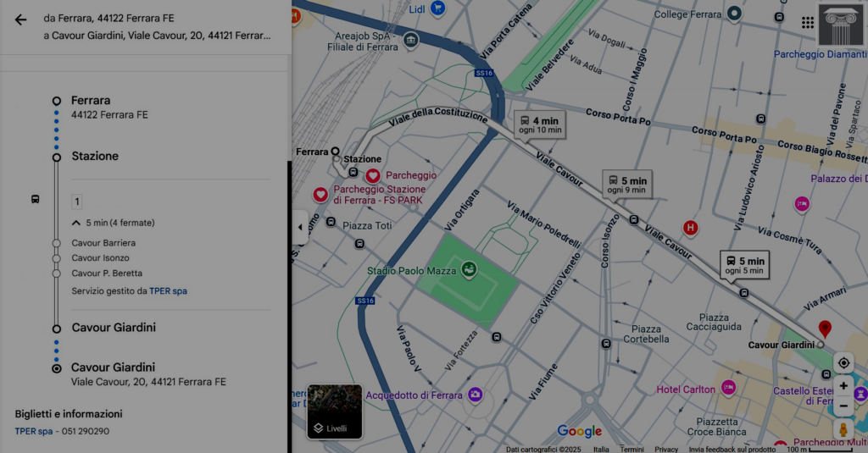The image size is (868, 453).
Task: Select bus line 1 badge
Action: [77, 202]
